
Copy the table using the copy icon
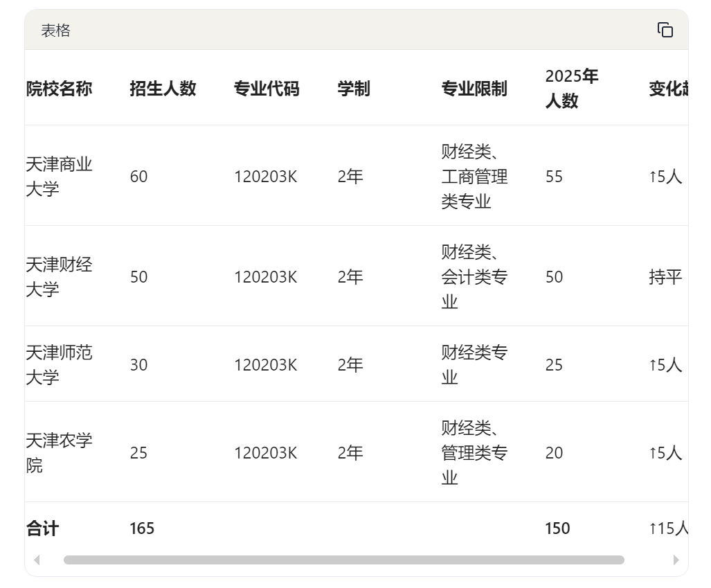[x=665, y=30]
